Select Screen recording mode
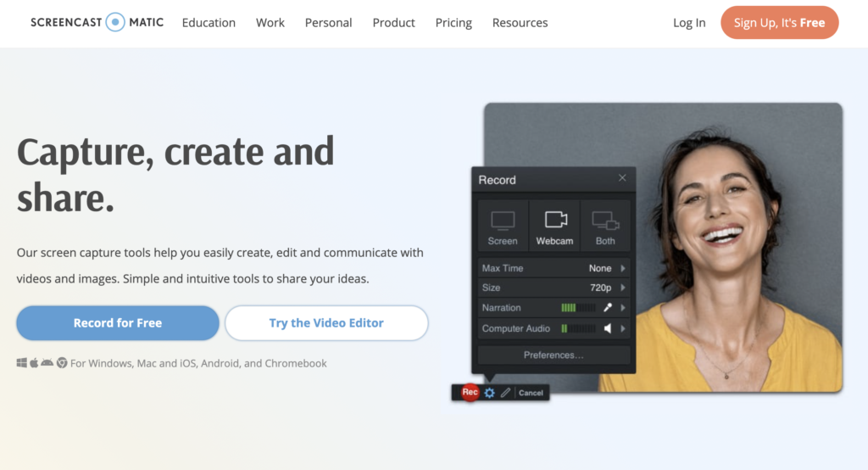 pos(503,228)
